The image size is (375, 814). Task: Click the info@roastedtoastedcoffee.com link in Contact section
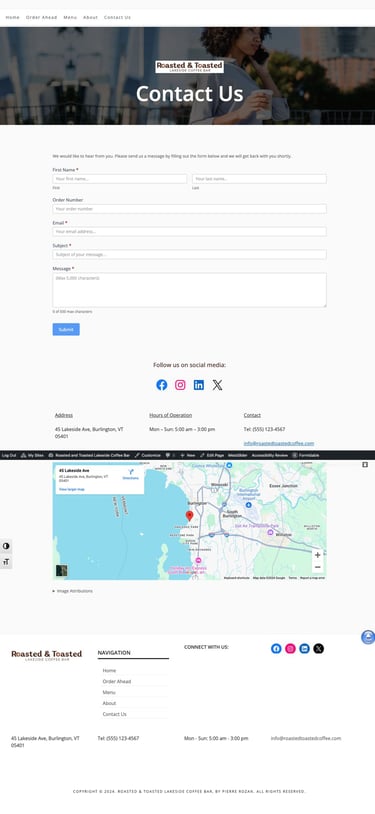point(279,443)
